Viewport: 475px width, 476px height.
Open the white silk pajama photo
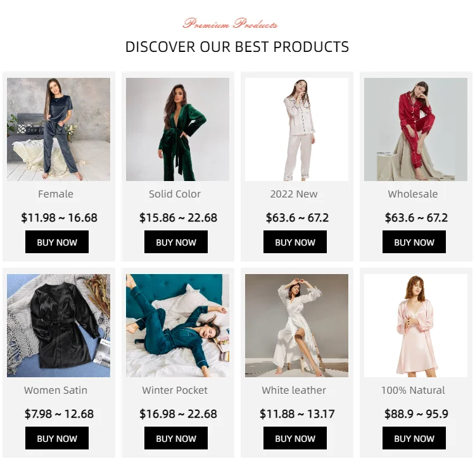point(297,129)
